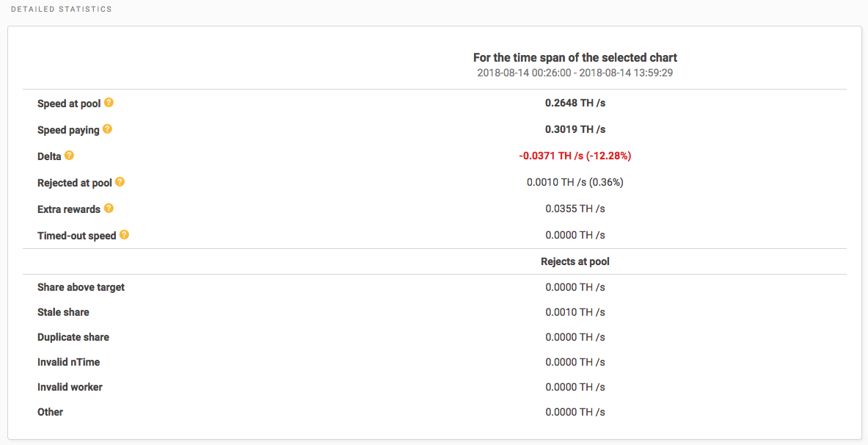Open the Speed paying help tooltip icon
Viewport: 868px width, 445px height.
107,129
